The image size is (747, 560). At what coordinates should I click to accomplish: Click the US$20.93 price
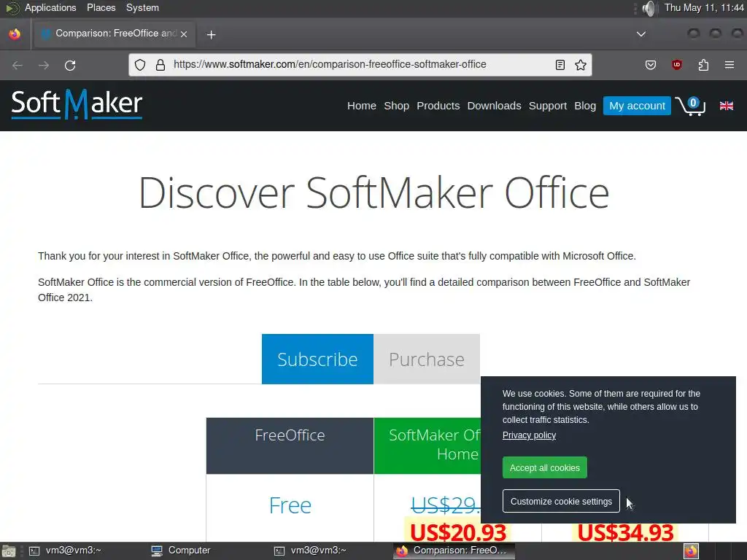458,532
